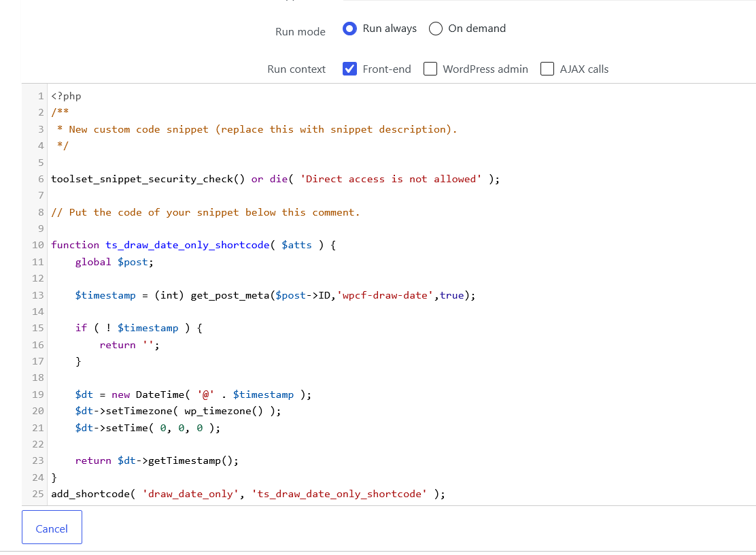Click line number 10 in the gutter
756x555 pixels.
pos(38,245)
